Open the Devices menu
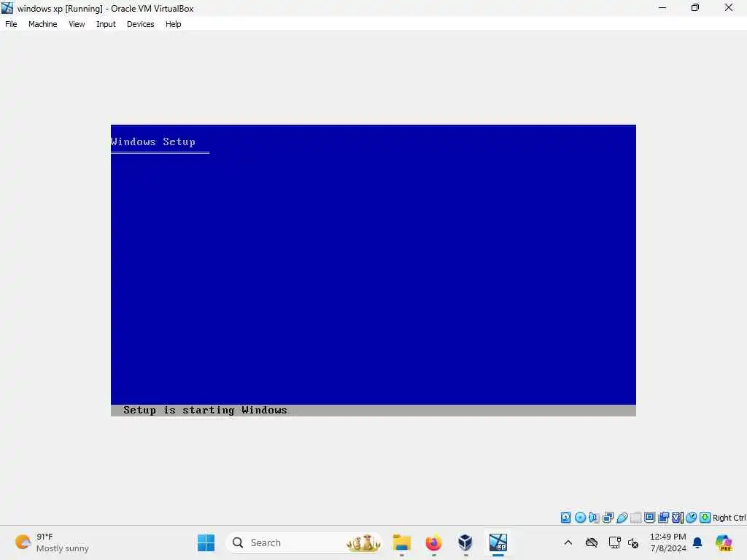 pyautogui.click(x=140, y=24)
